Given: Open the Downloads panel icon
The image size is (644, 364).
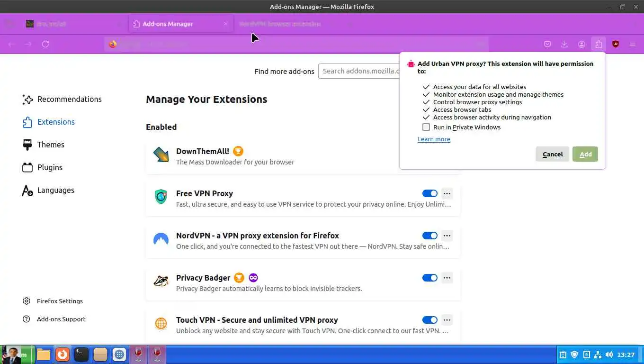Looking at the screenshot, I should (564, 44).
